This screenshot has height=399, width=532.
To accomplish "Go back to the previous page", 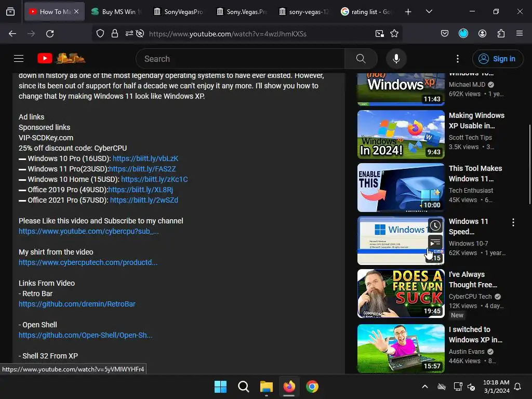I will tap(12, 34).
